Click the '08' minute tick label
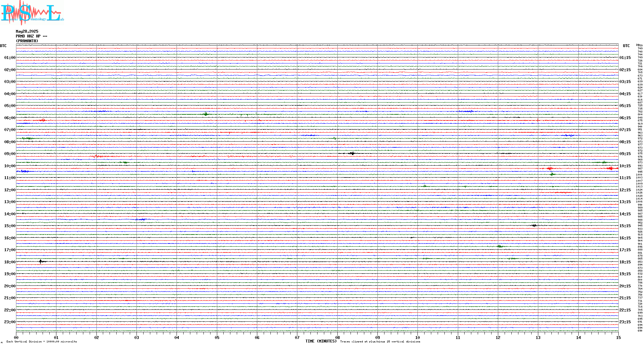644x346 pixels. point(337,337)
